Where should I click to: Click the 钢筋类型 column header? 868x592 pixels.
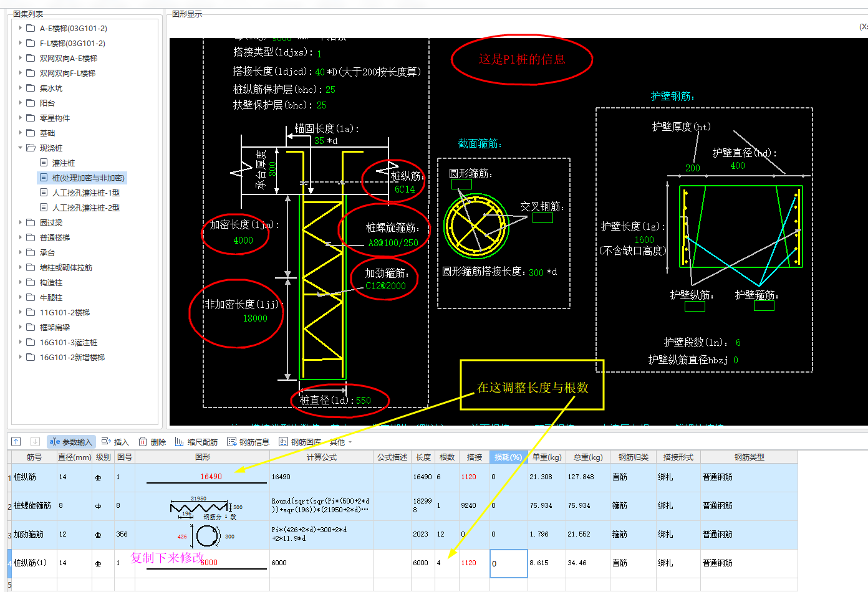(749, 457)
